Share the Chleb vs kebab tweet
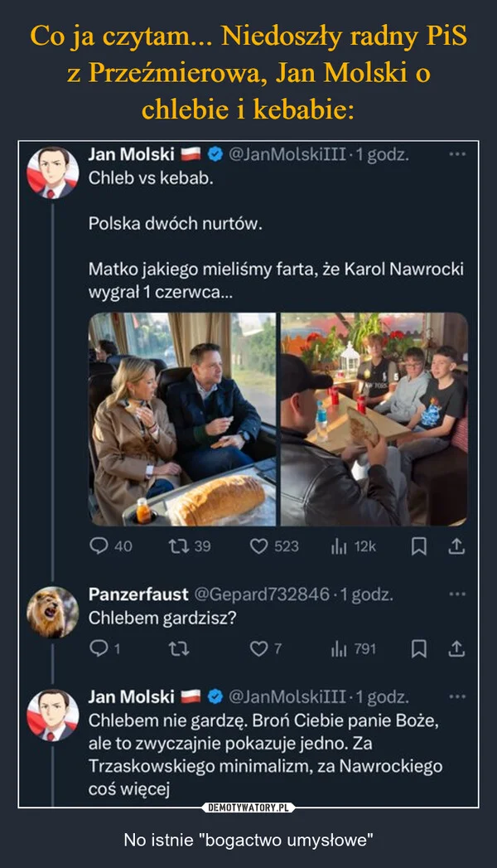The height and width of the screenshot is (868, 497). [x=456, y=547]
